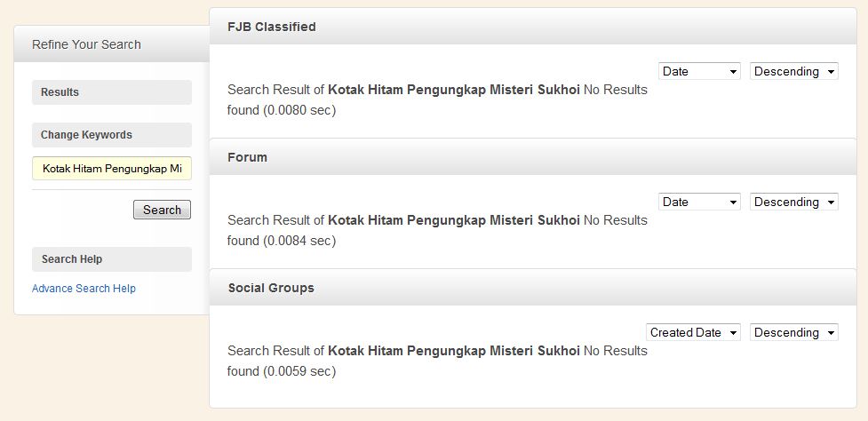
Task: Select the Results section in sidebar
Action: [x=112, y=92]
